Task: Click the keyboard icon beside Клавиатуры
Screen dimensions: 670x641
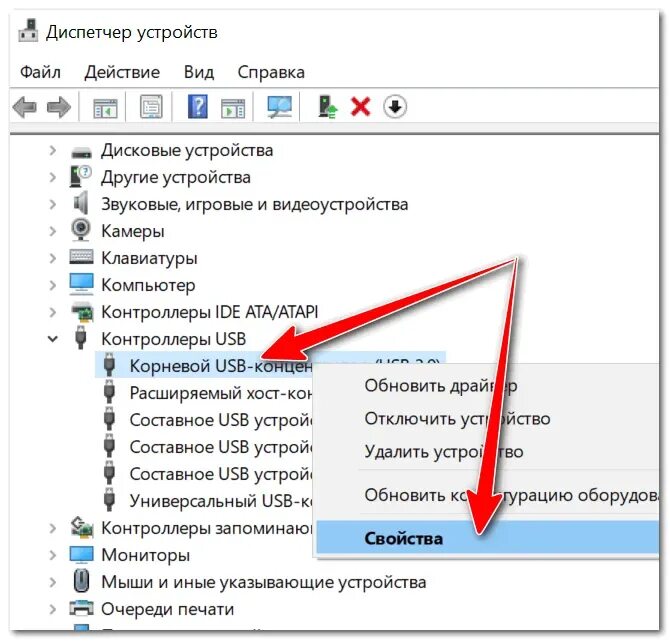Action: point(81,257)
